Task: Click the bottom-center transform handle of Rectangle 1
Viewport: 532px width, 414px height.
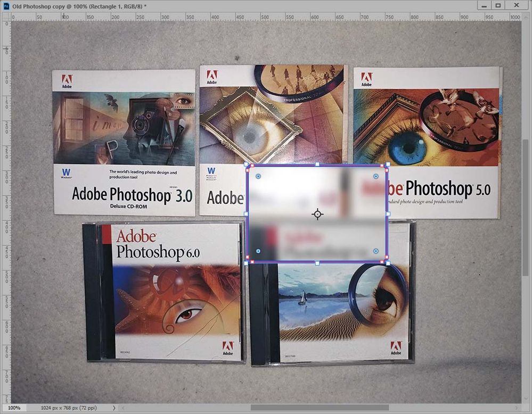Action: click(317, 263)
